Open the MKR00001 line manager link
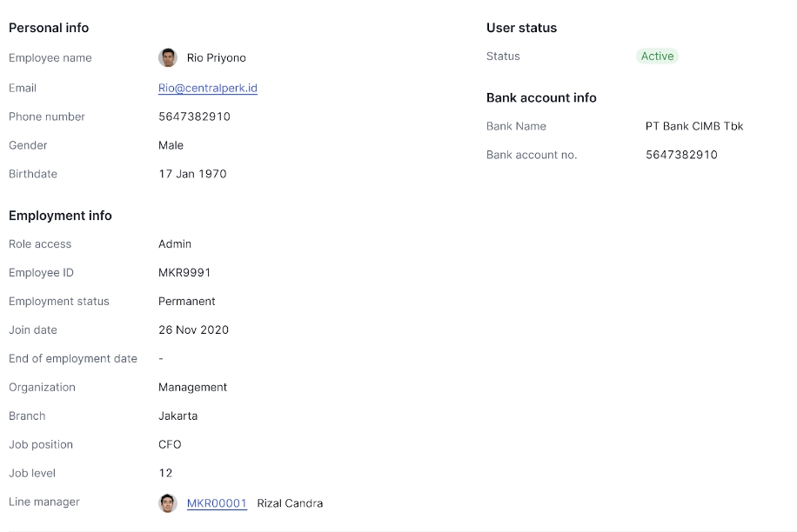 pos(217,503)
